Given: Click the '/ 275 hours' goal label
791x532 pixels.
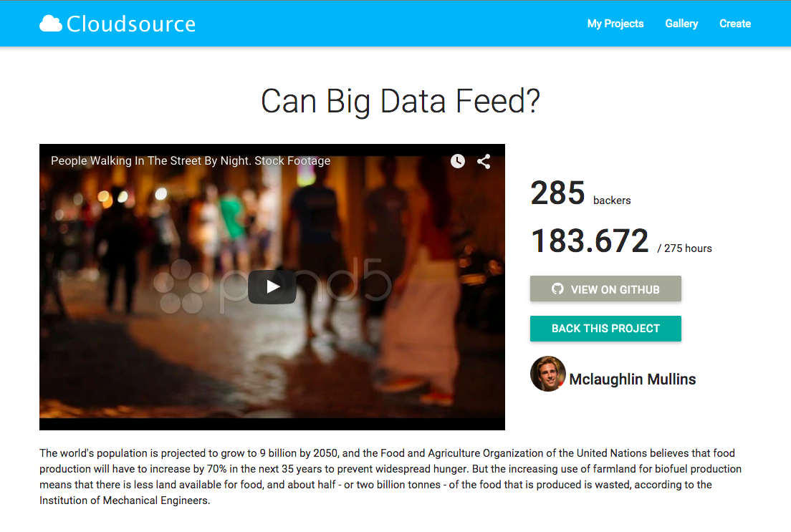Looking at the screenshot, I should 684,248.
